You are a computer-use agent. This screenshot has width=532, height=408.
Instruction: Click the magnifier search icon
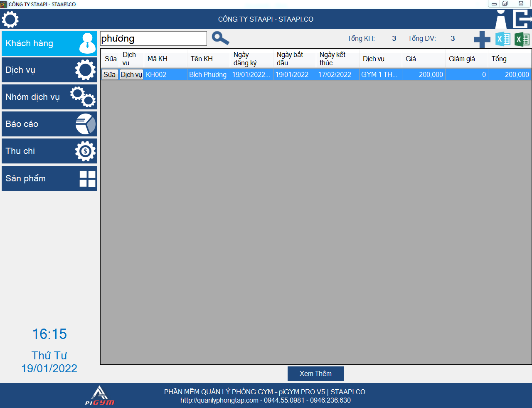[220, 38]
